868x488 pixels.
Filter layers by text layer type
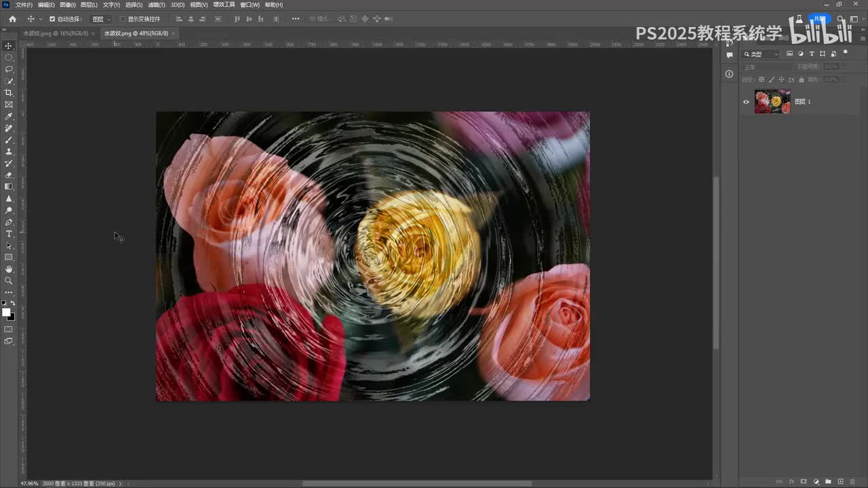[812, 54]
